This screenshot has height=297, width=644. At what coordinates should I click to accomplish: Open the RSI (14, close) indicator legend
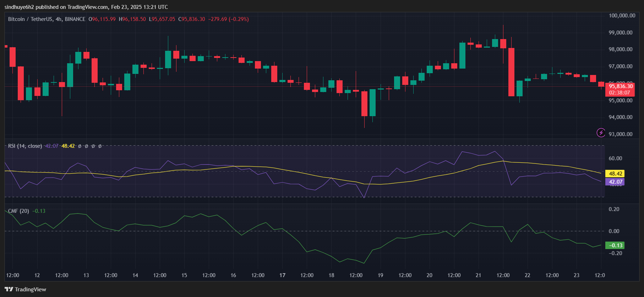(x=25, y=146)
